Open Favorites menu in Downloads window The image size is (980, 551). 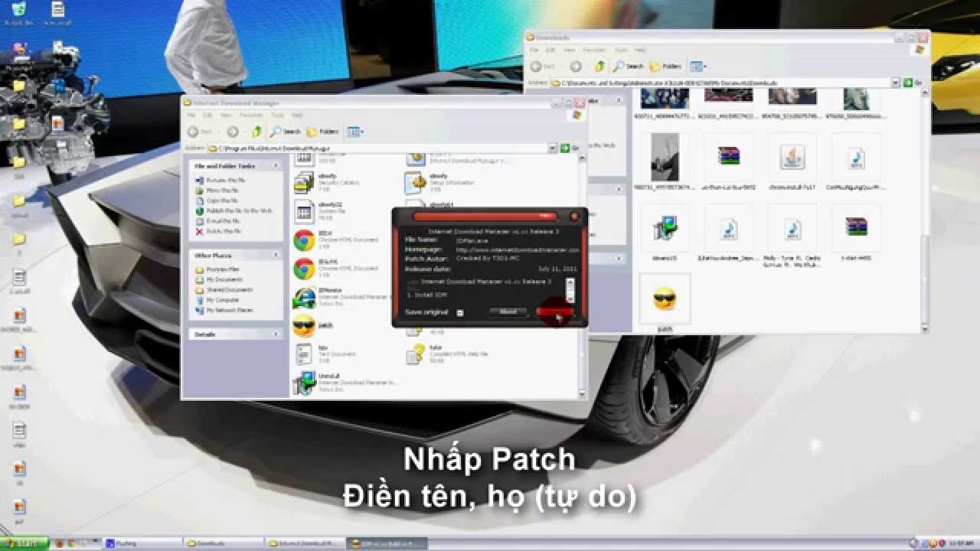(x=595, y=50)
